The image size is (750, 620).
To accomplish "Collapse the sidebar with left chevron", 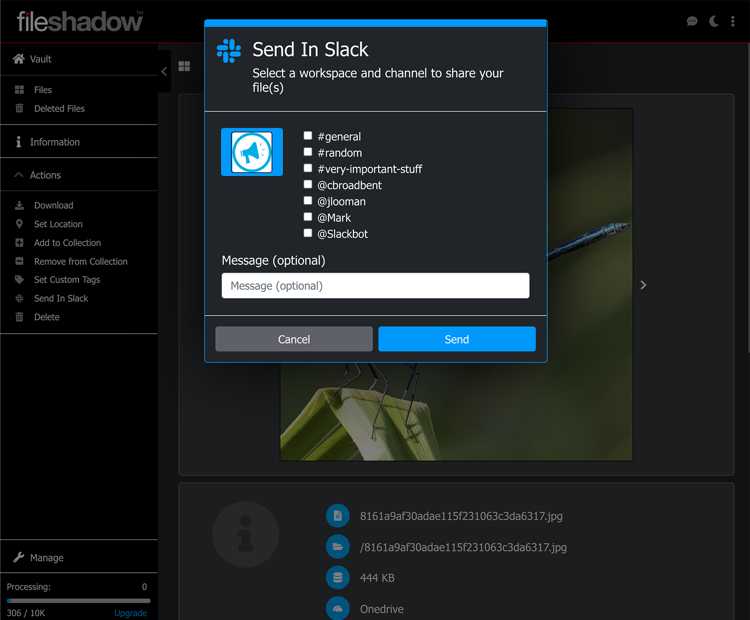I will pyautogui.click(x=164, y=71).
